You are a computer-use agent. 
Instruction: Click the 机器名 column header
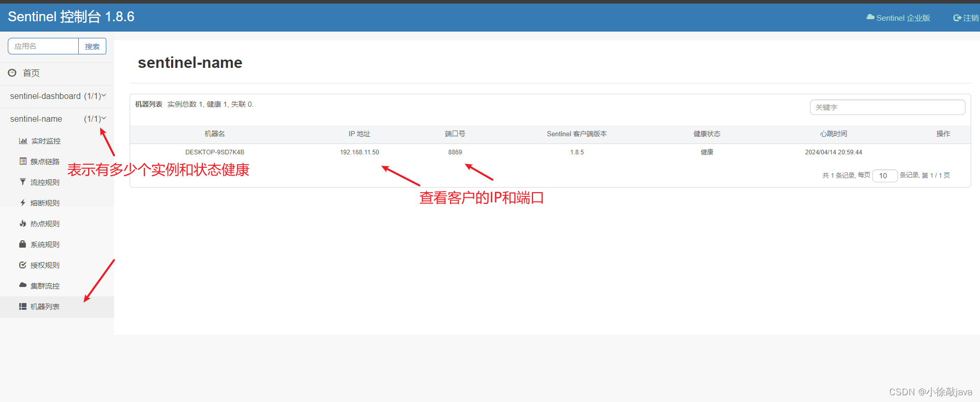pos(215,134)
